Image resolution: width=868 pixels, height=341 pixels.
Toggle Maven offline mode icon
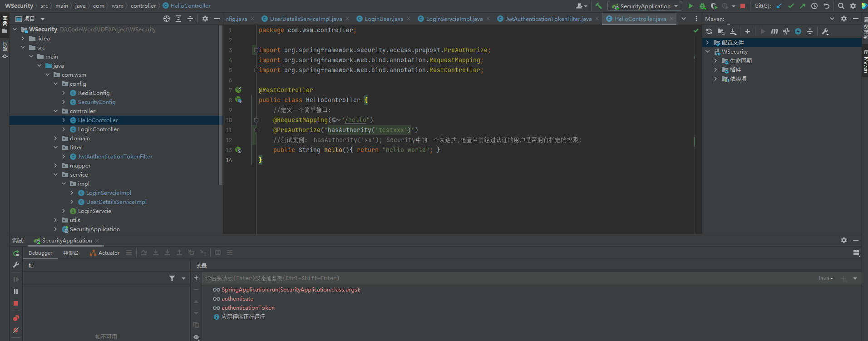pos(798,31)
